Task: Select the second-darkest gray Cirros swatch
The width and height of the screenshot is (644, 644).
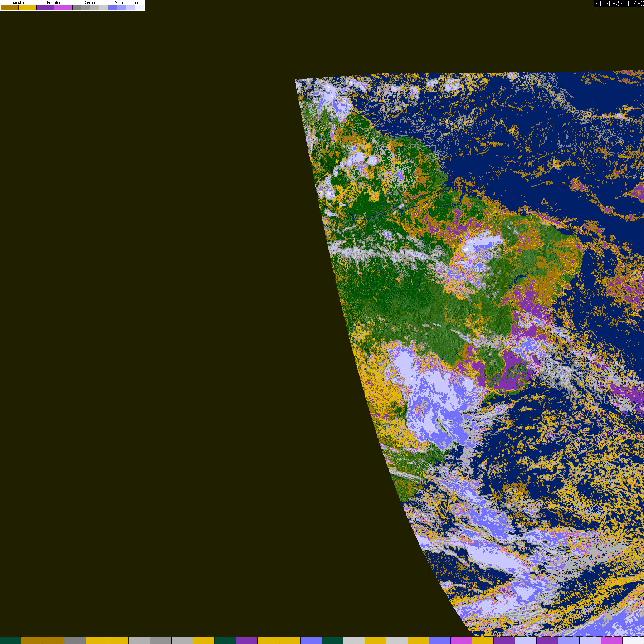Action: 86,8
